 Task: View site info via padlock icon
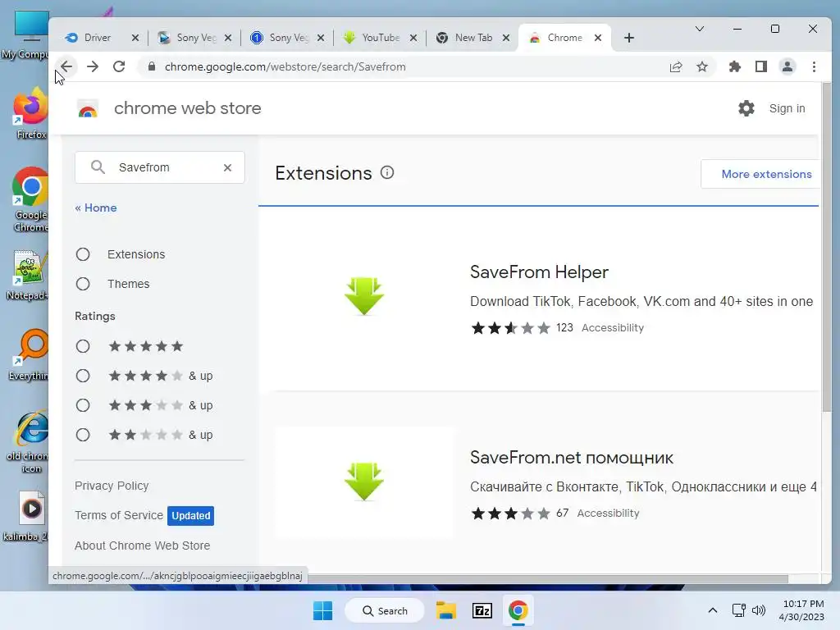coord(152,66)
